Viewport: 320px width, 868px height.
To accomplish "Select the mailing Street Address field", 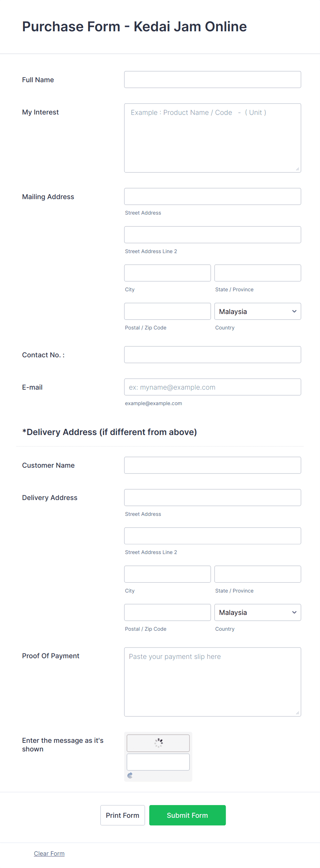I will point(212,196).
